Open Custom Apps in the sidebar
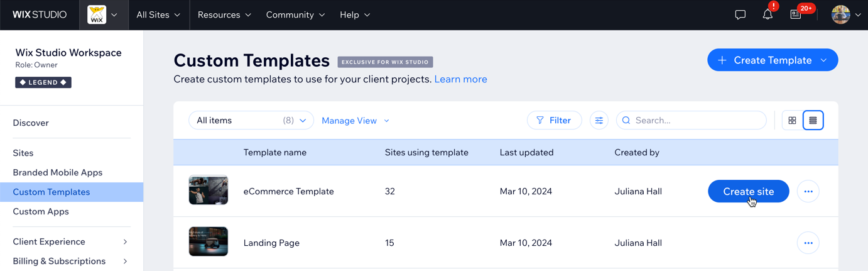Screen dimensions: 868x271 [41, 211]
